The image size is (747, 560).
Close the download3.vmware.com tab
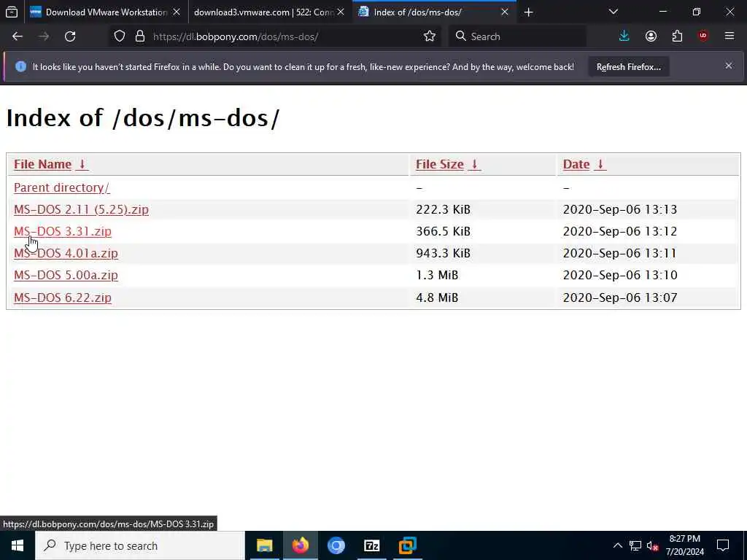click(x=341, y=12)
